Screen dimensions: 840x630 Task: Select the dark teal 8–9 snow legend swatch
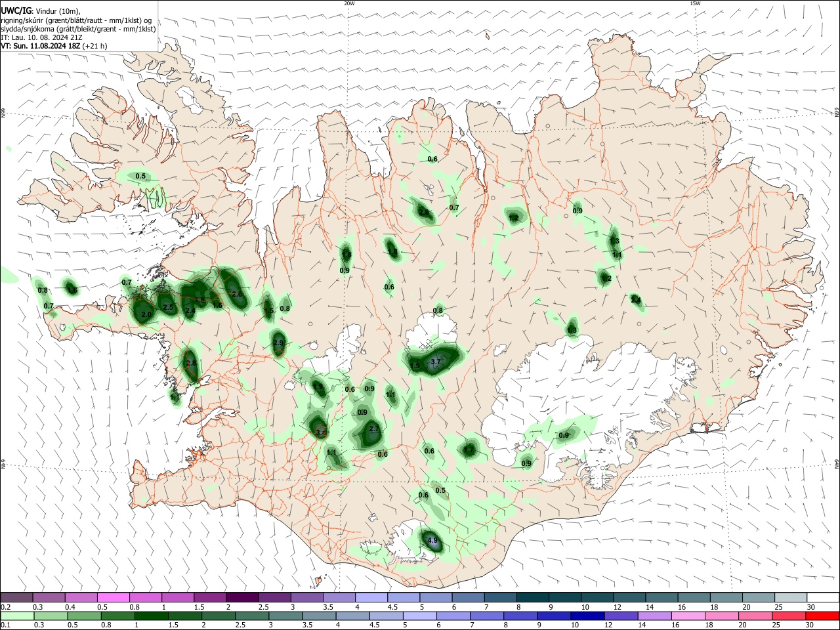tap(532, 598)
